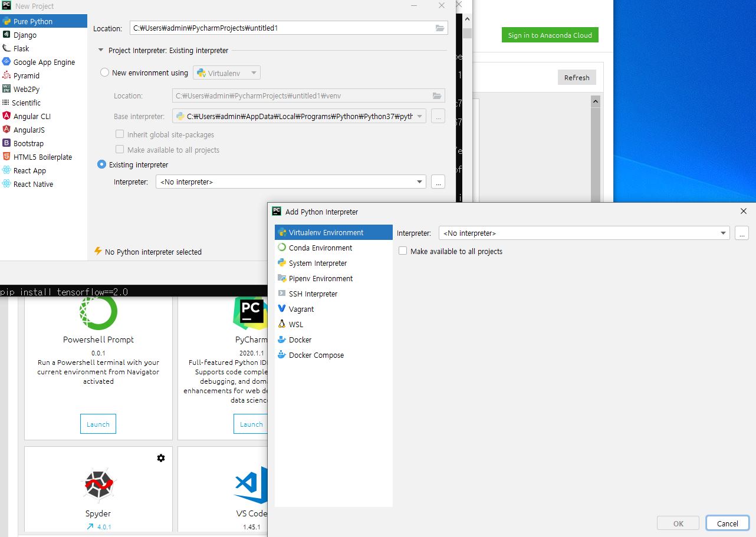Collapse Project Interpreter section
The image size is (756, 537).
tap(101, 51)
